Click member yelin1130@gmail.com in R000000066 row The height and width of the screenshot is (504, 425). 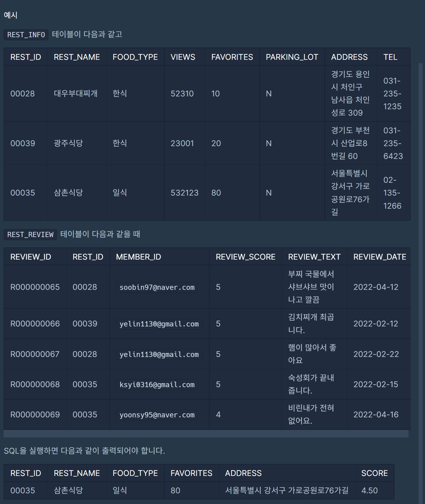pos(159,324)
